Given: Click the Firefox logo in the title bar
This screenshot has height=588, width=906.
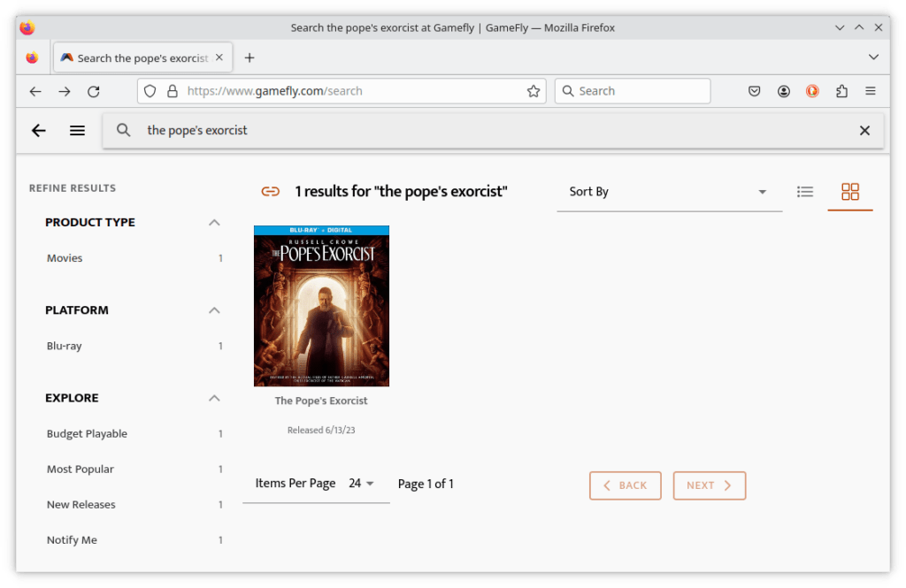Looking at the screenshot, I should click(x=27, y=27).
